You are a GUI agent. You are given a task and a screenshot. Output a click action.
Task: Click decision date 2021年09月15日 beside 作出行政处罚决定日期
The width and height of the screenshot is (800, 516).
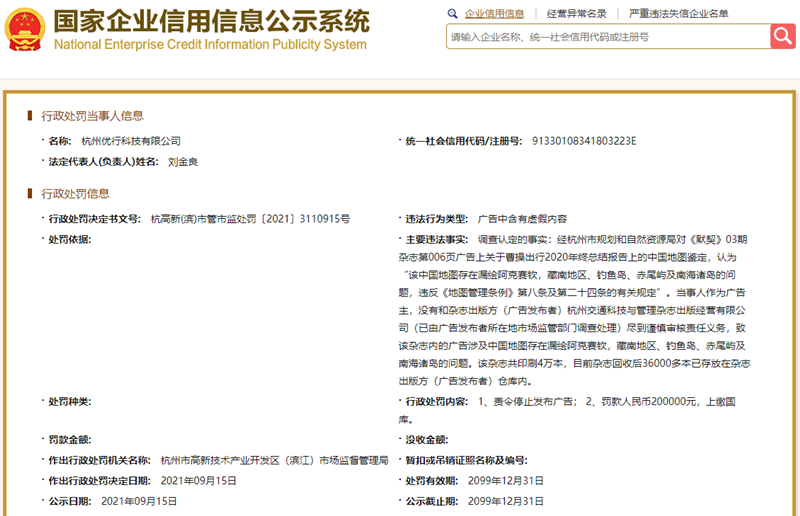point(198,481)
